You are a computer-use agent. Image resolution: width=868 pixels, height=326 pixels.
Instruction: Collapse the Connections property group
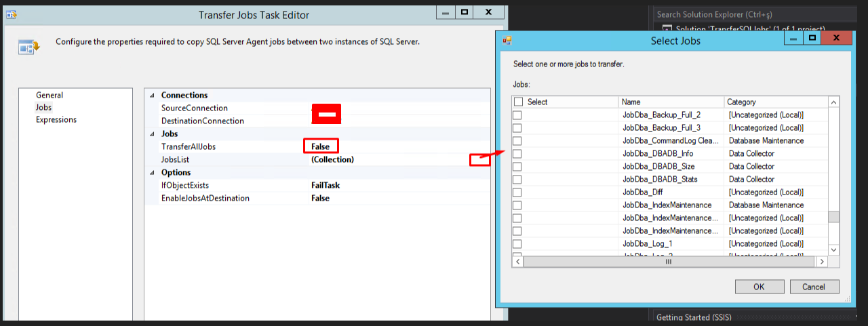152,96
